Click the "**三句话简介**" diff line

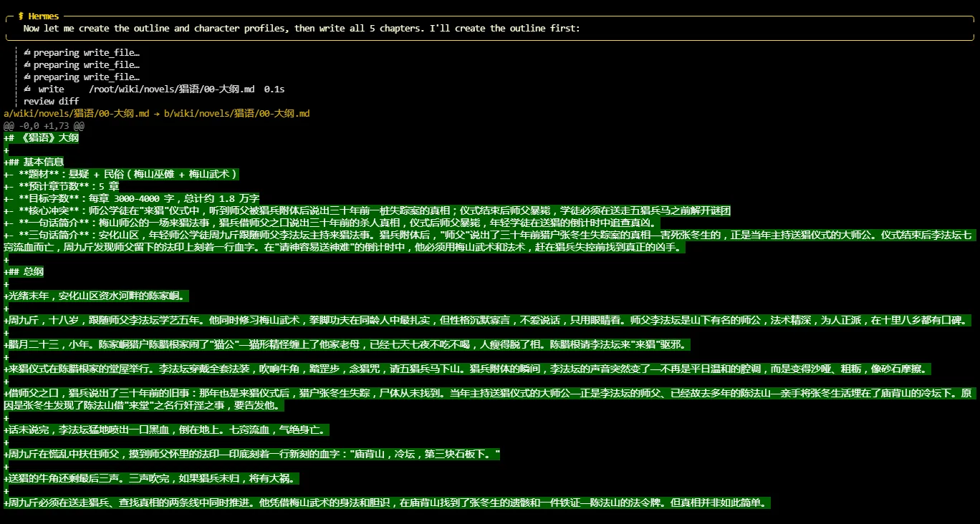(x=489, y=241)
